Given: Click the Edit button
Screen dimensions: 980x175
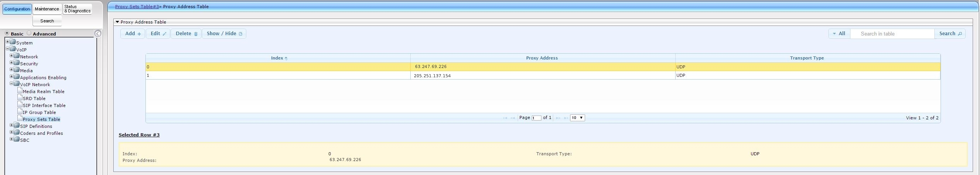Looking at the screenshot, I should click(x=158, y=34).
